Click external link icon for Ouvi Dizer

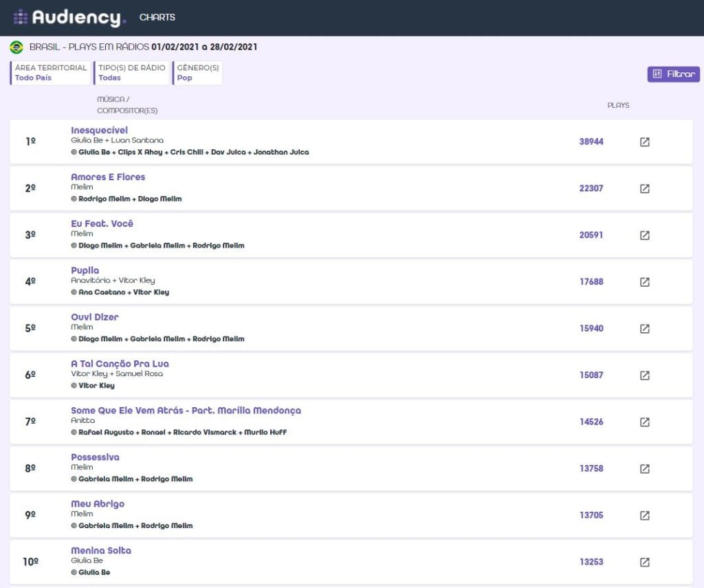pos(644,329)
